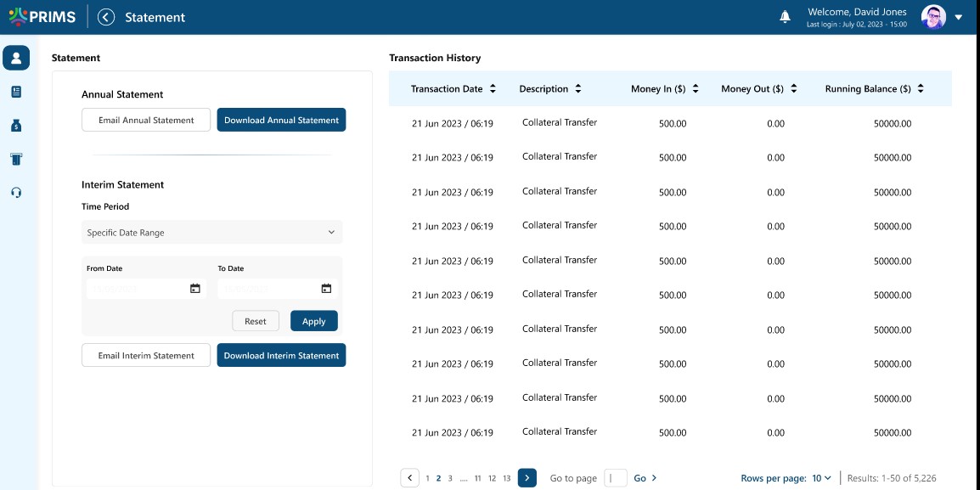Click the back arrow beside Statement title
This screenshot has height=490, width=980.
pos(106,17)
